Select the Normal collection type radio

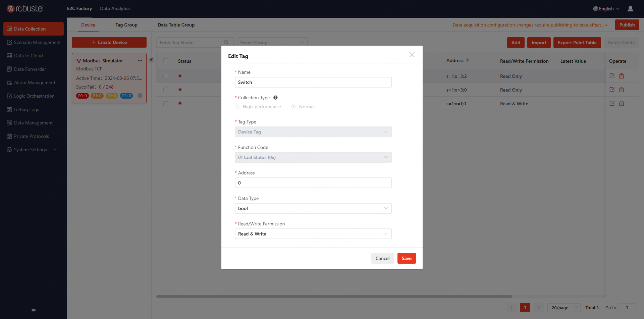click(x=293, y=107)
